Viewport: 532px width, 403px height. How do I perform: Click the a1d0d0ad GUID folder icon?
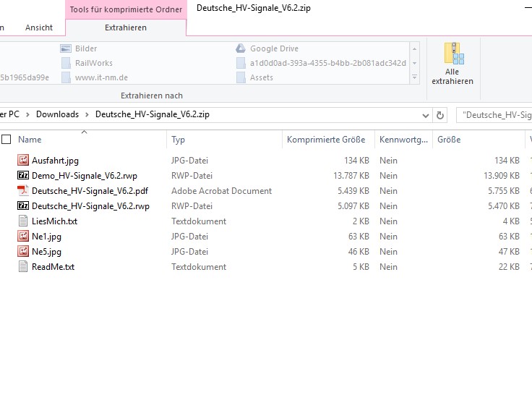tap(241, 63)
